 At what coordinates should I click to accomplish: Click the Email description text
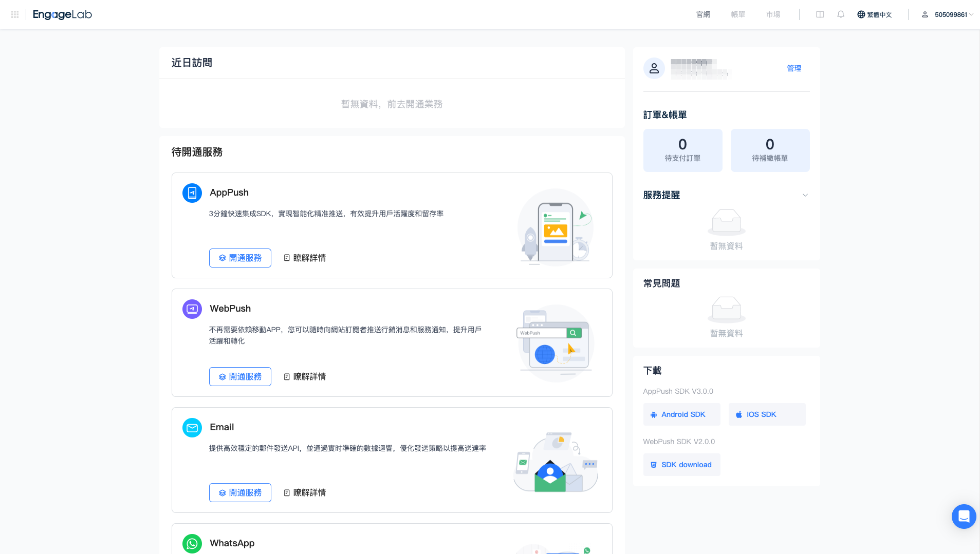click(x=347, y=448)
